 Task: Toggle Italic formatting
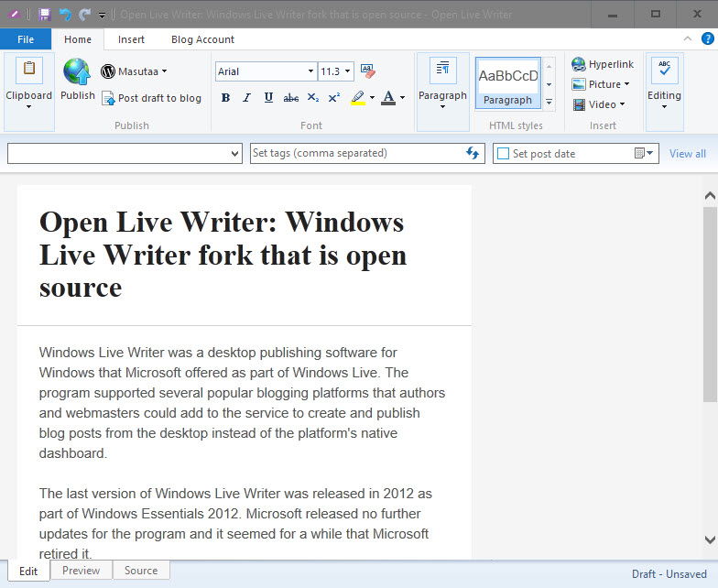click(247, 97)
